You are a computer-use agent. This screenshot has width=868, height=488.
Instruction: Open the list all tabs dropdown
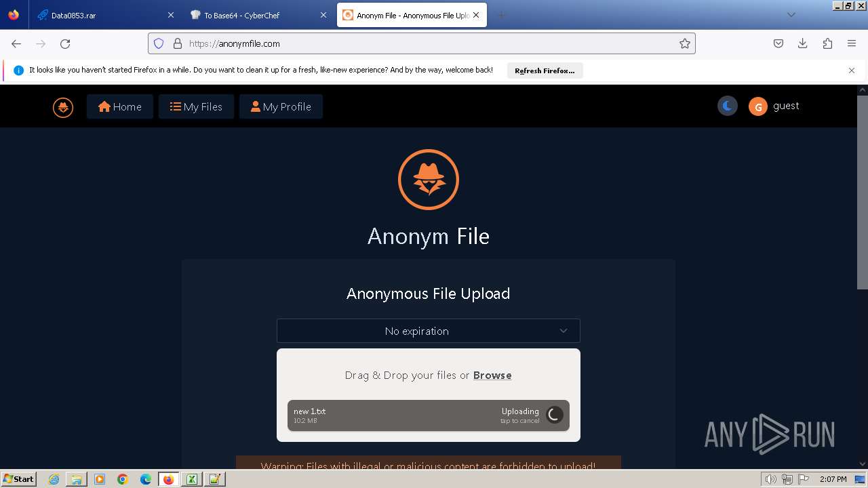click(791, 15)
